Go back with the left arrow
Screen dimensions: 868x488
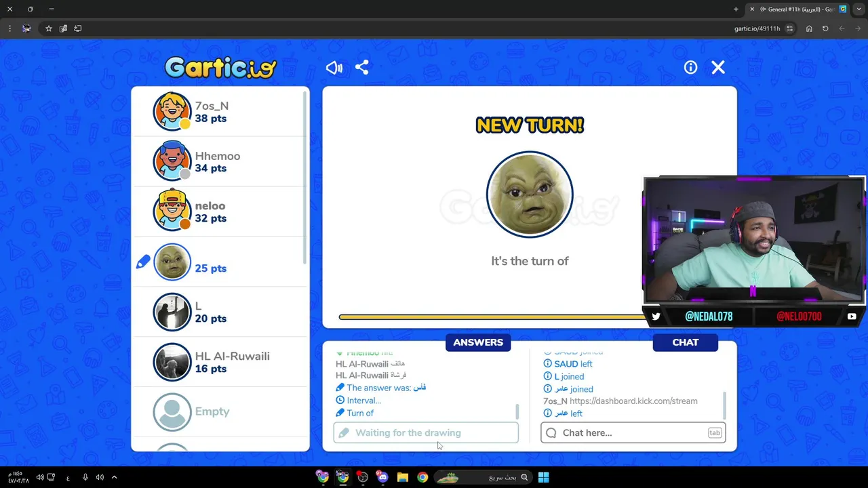tap(842, 28)
